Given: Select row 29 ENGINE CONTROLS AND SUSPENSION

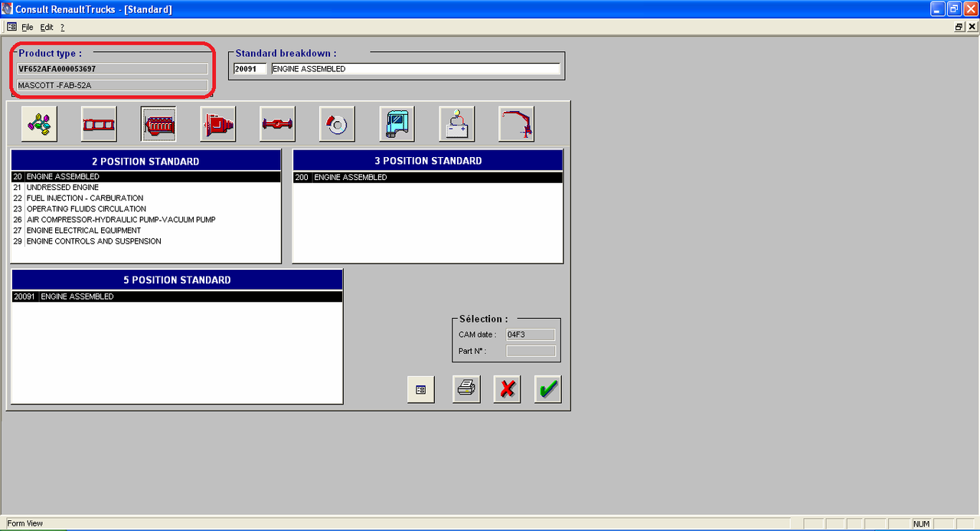Looking at the screenshot, I should click(146, 241).
